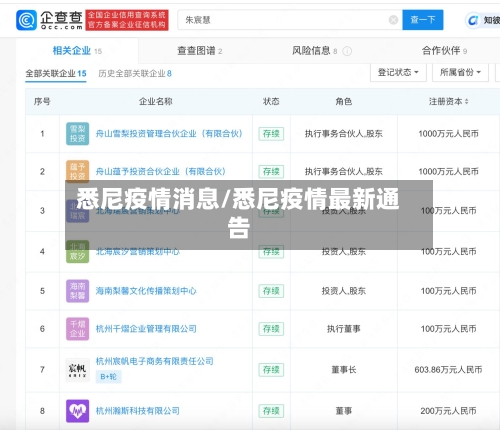
Task: Click the 宸帆 company logo
Action: pyautogui.click(x=77, y=370)
